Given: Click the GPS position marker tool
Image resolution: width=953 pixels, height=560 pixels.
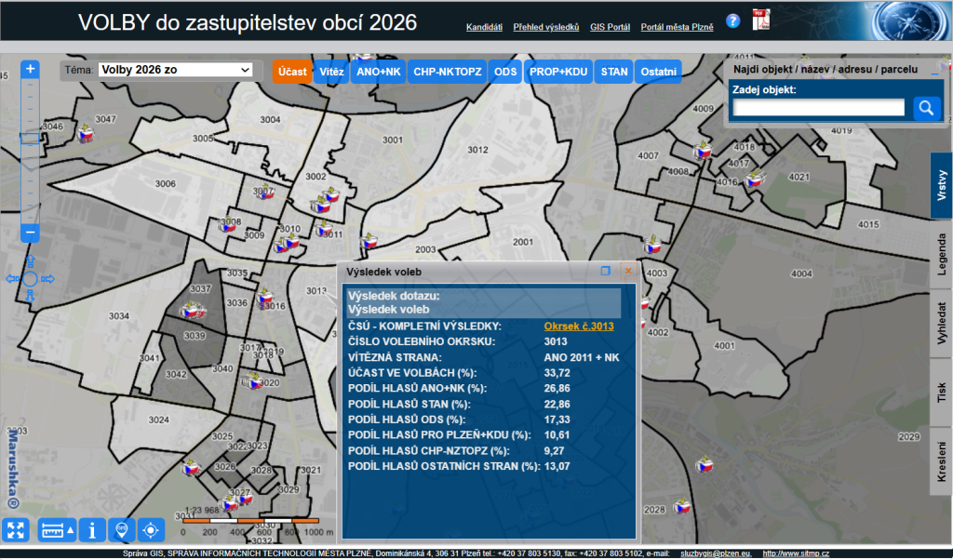Looking at the screenshot, I should tap(122, 530).
